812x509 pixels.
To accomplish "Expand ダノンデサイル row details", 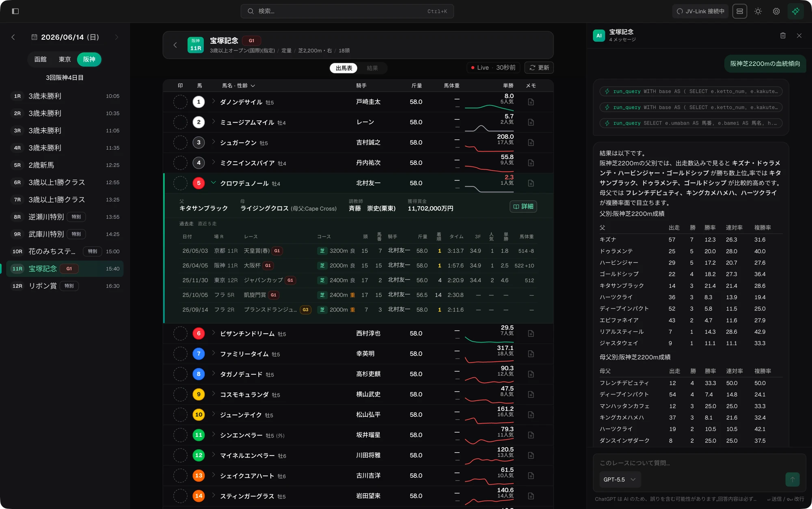I will [213, 101].
